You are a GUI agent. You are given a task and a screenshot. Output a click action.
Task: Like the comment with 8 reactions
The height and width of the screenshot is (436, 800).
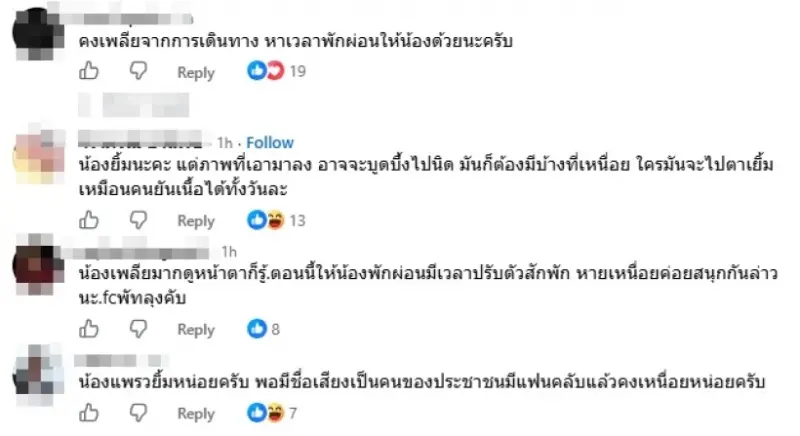tap(89, 329)
